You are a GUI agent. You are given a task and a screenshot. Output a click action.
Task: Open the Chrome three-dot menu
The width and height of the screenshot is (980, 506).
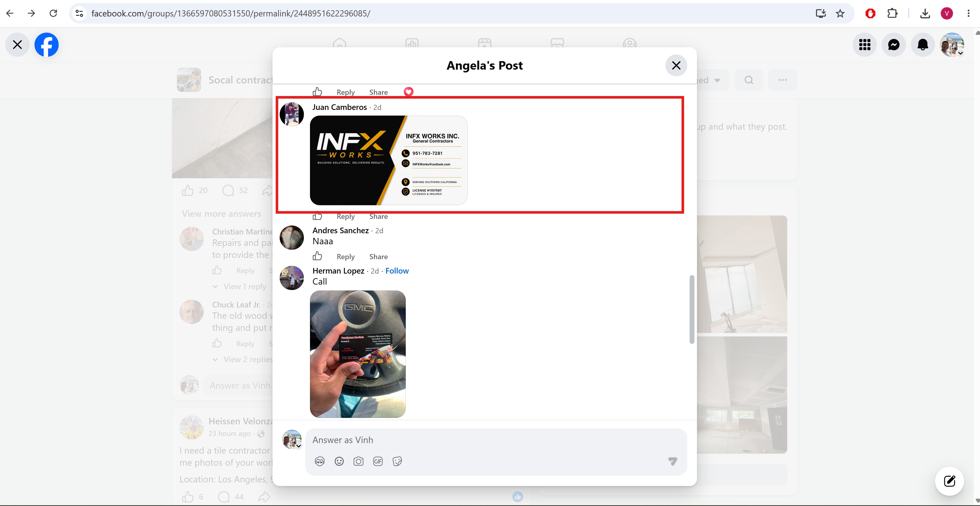click(968, 13)
